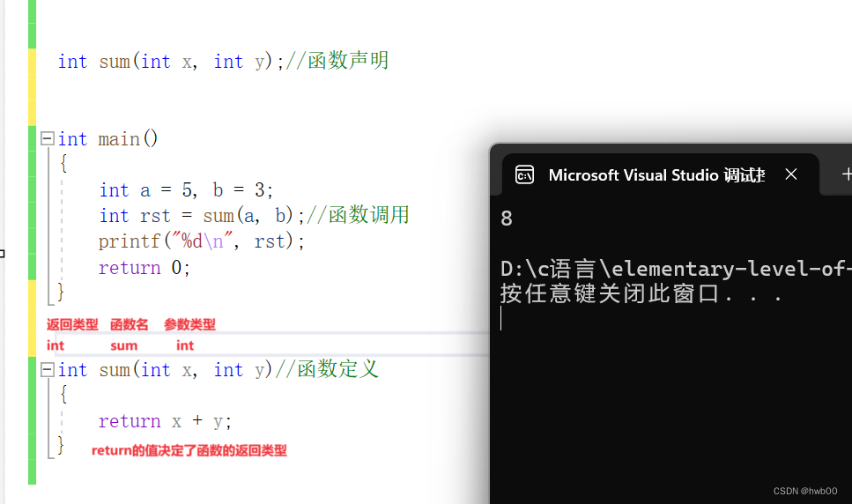Click the //函数调用 comment
Screen dimensions: 852x504
pyautogui.click(x=358, y=215)
